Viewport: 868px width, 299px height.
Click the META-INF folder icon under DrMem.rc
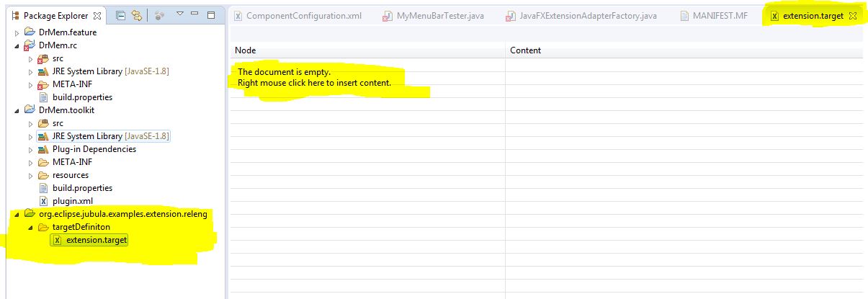coord(43,84)
